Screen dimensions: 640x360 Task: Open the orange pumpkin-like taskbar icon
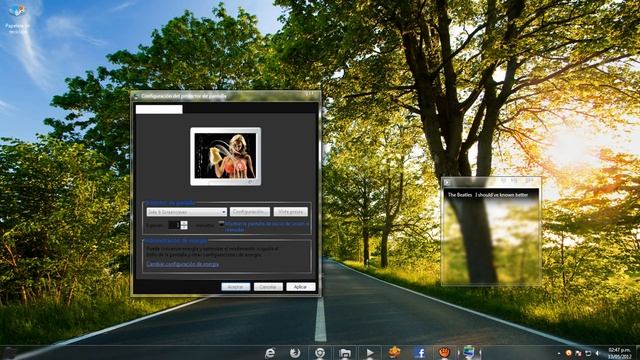pyautogui.click(x=394, y=353)
